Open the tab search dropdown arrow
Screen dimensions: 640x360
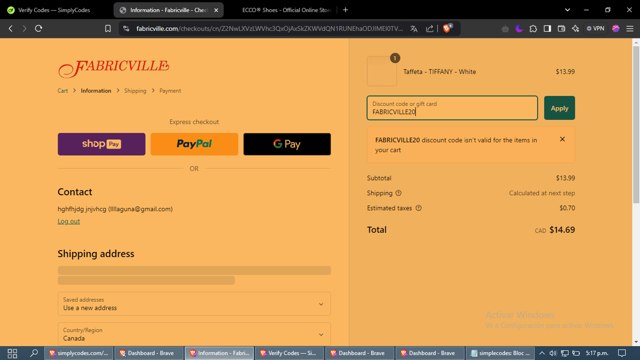(567, 10)
